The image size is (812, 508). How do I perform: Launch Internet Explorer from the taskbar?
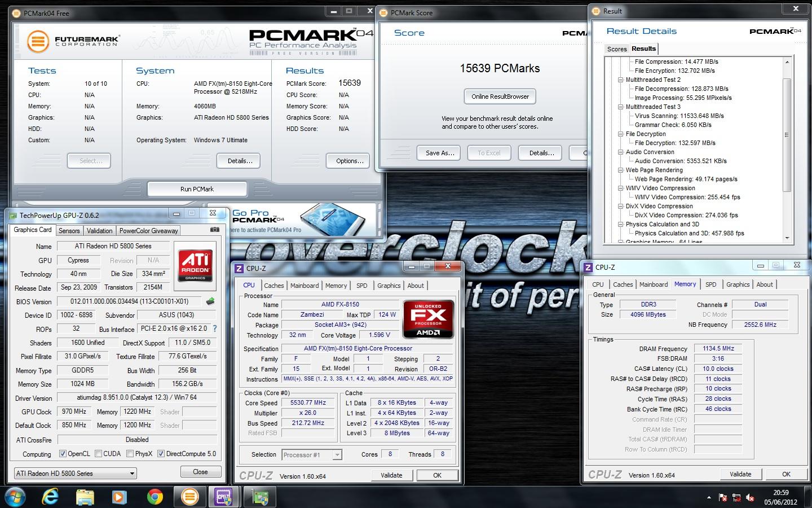coord(50,497)
